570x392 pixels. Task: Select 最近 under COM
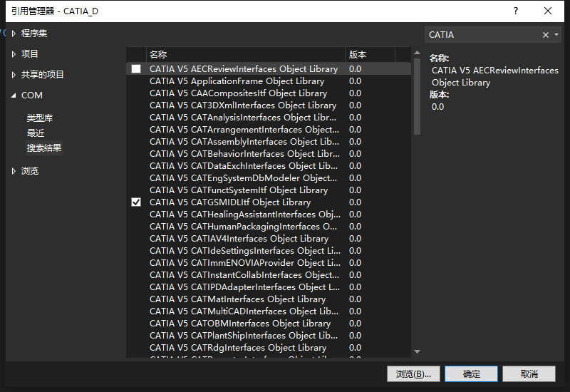point(36,133)
